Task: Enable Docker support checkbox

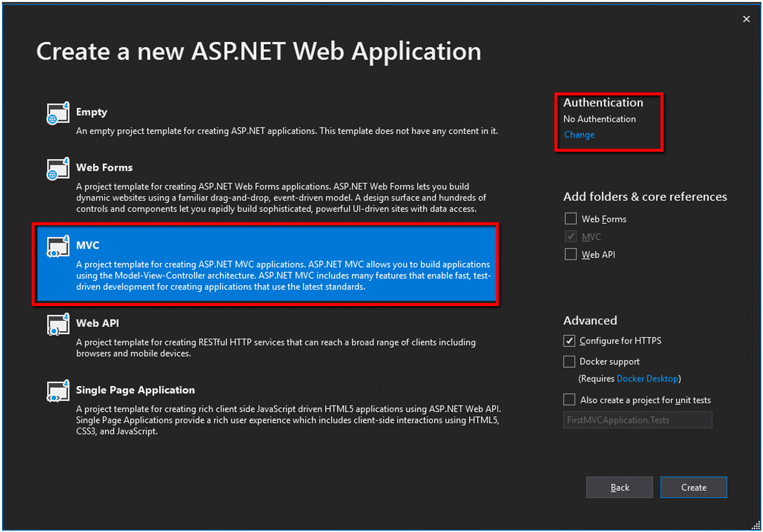Action: click(x=569, y=361)
